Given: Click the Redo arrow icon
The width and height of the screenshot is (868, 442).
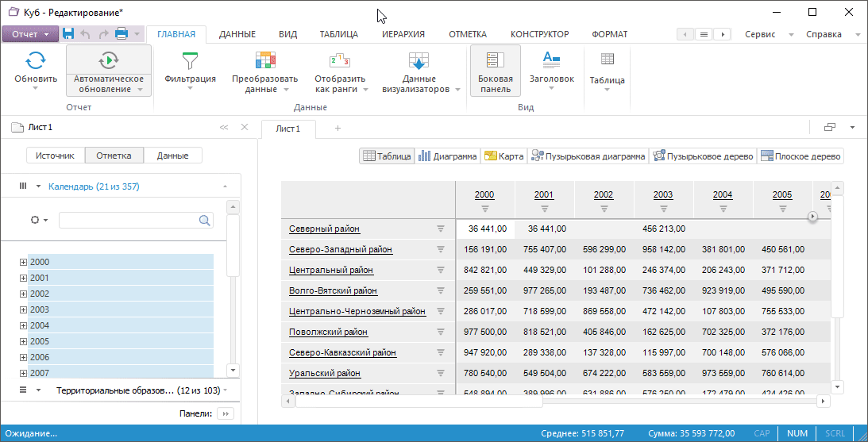Looking at the screenshot, I should (x=103, y=34).
